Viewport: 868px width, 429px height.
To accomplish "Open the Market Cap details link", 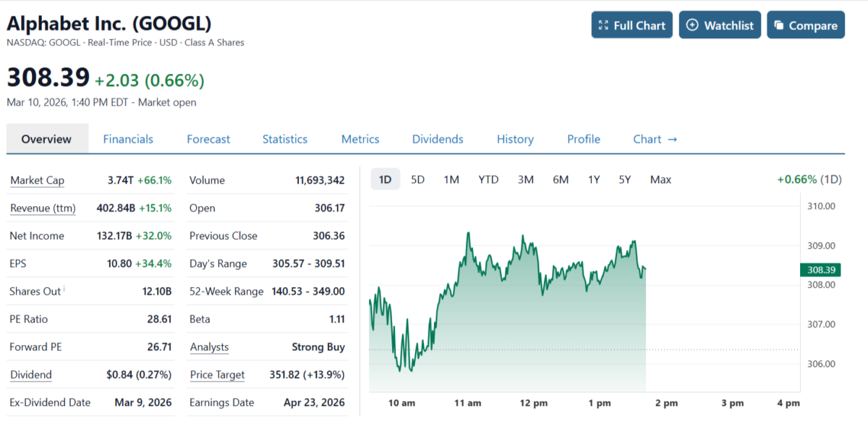I will tap(37, 180).
